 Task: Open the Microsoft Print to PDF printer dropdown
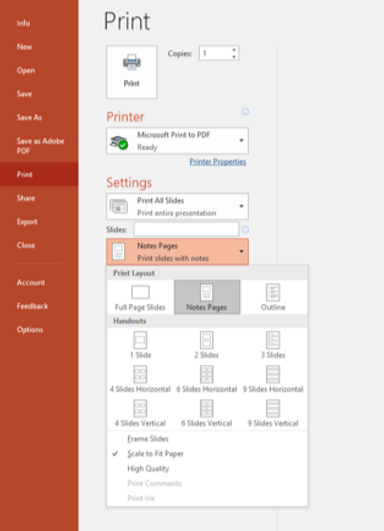[x=241, y=141]
